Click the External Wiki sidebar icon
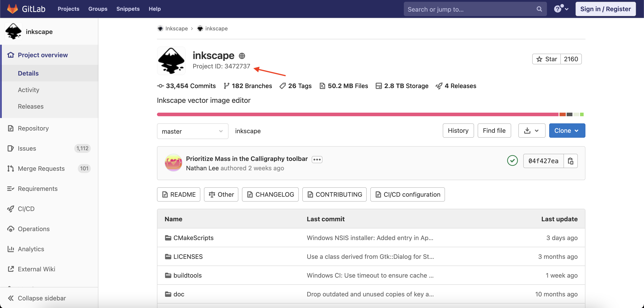The width and height of the screenshot is (644, 308). 11,269
